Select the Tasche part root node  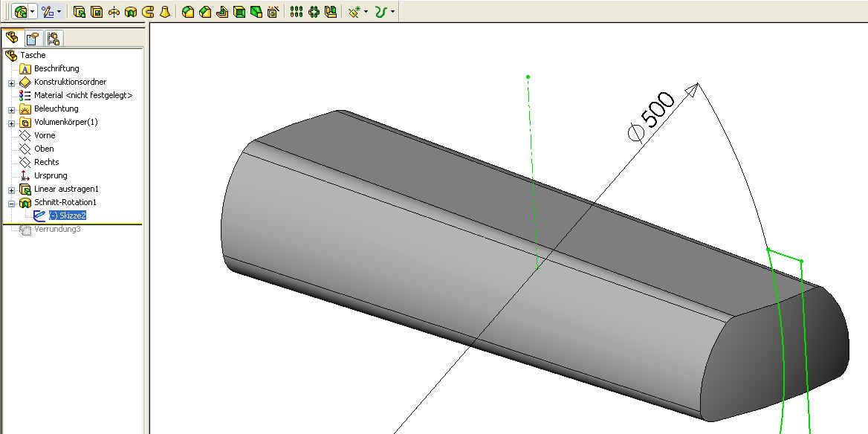pyautogui.click(x=33, y=55)
